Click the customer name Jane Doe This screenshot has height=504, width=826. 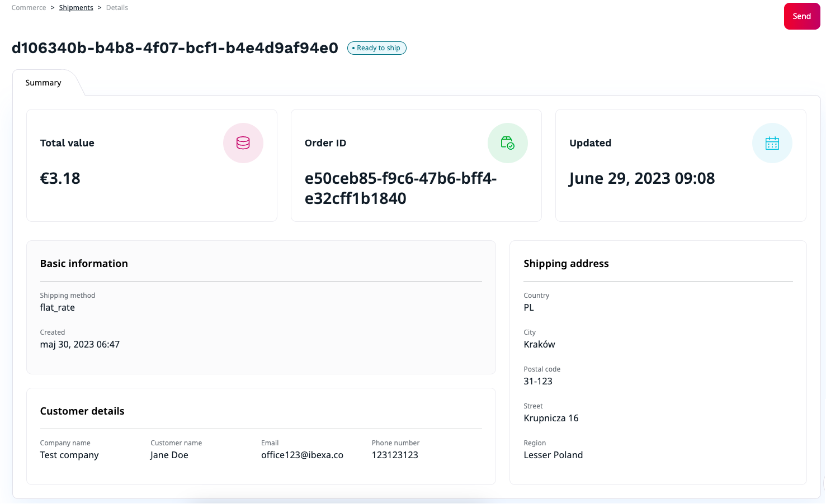click(169, 455)
